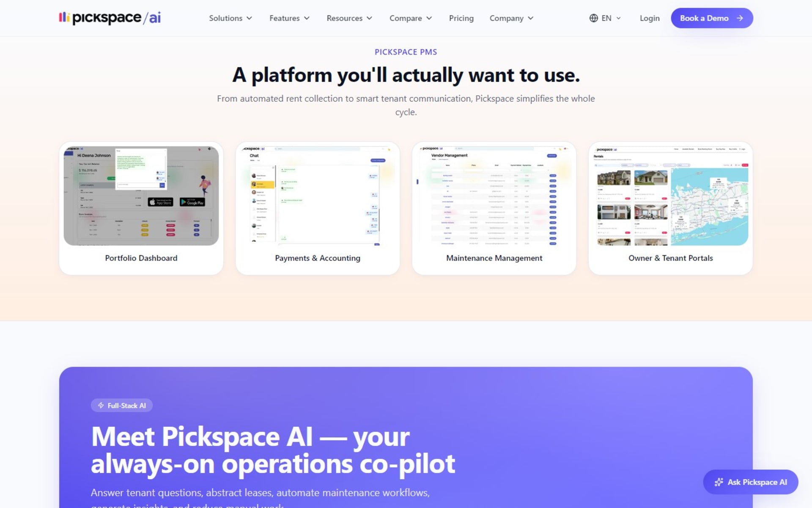Go to the Pricing page
This screenshot has width=812, height=508.
click(x=461, y=18)
